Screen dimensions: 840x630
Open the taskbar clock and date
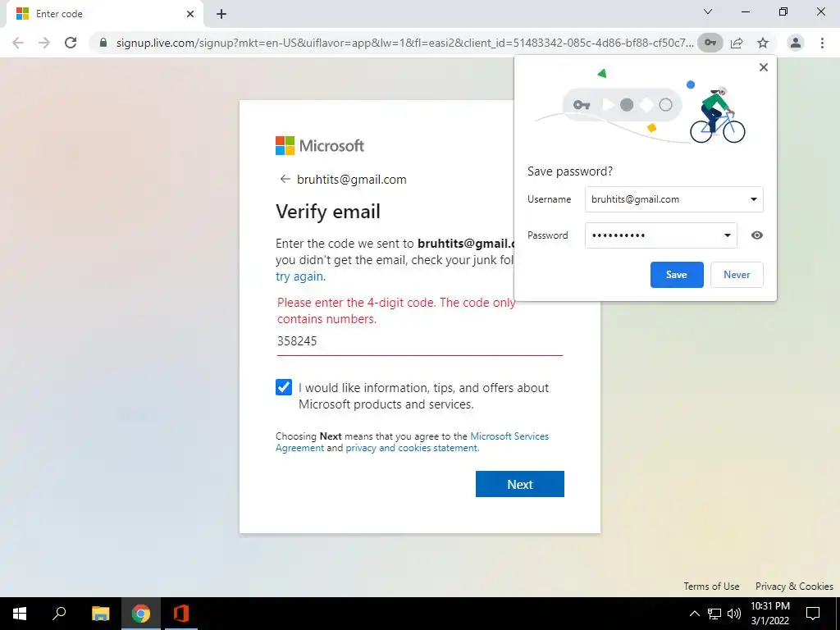769,614
